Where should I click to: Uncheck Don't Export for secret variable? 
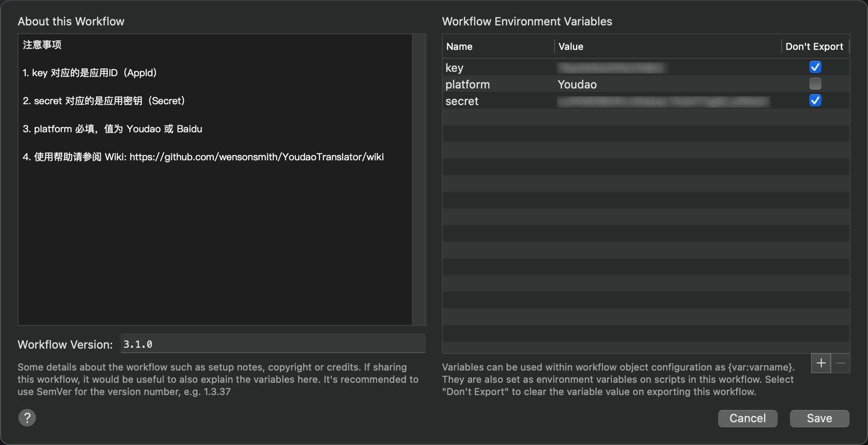click(x=815, y=100)
